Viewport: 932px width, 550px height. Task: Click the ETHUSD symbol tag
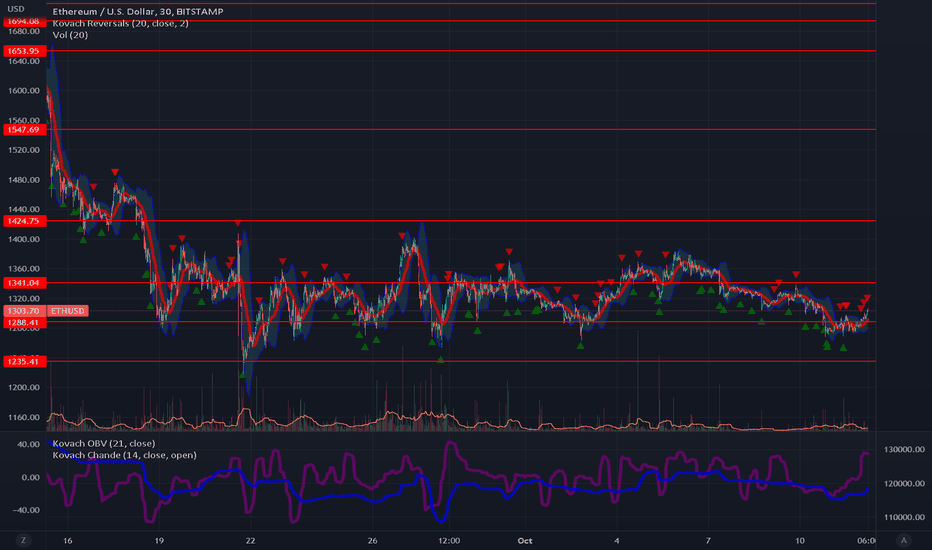tap(67, 311)
